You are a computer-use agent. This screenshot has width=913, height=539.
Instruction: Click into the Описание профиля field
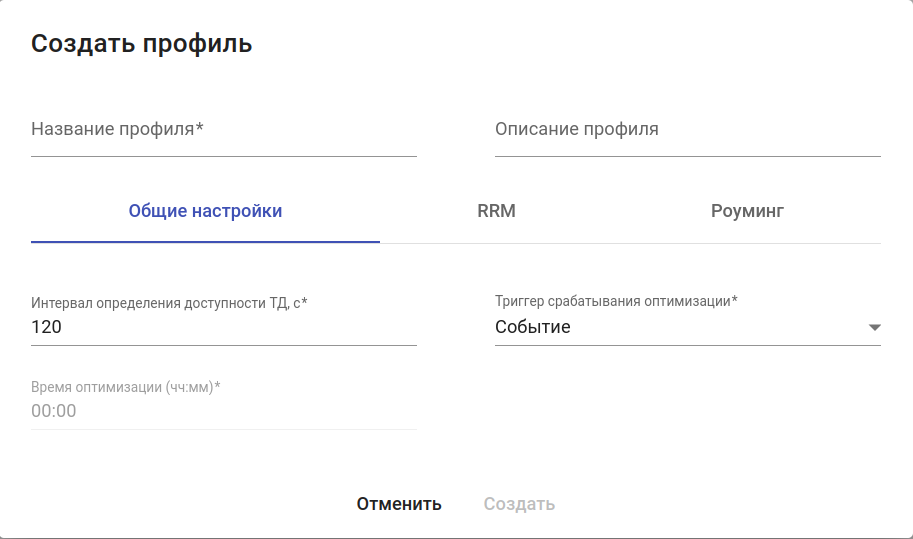click(x=687, y=131)
